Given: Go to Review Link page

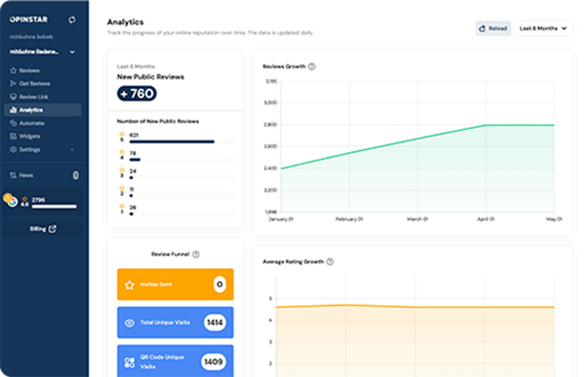Looking at the screenshot, I should click(43, 97).
